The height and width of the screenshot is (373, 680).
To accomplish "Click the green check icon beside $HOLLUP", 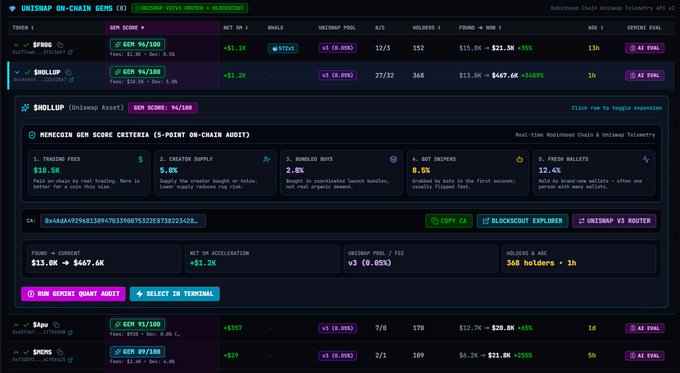I will click(27, 72).
